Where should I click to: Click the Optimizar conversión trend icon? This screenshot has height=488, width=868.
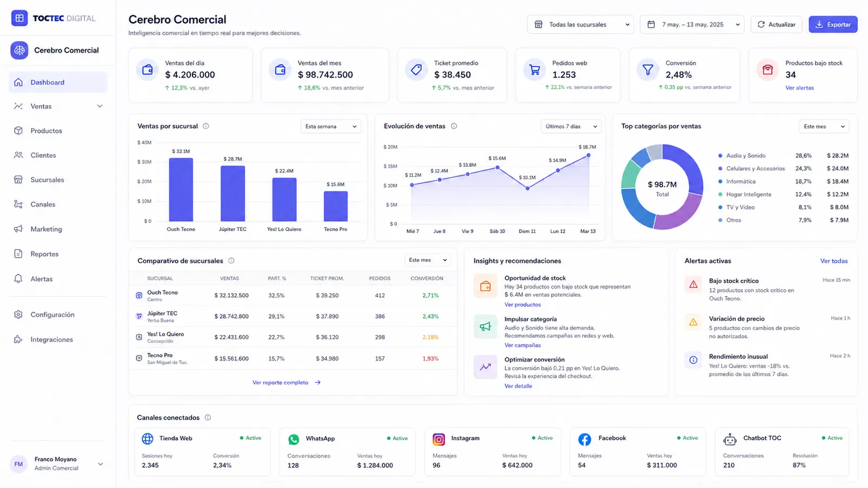pyautogui.click(x=486, y=367)
